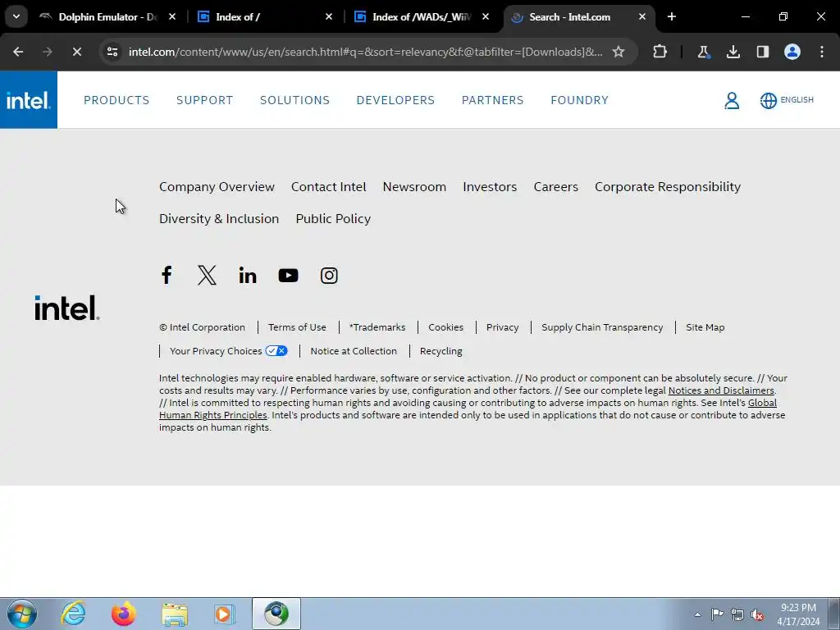This screenshot has width=840, height=630.
Task: Toggle the Chrome side panel icon
Action: [762, 52]
